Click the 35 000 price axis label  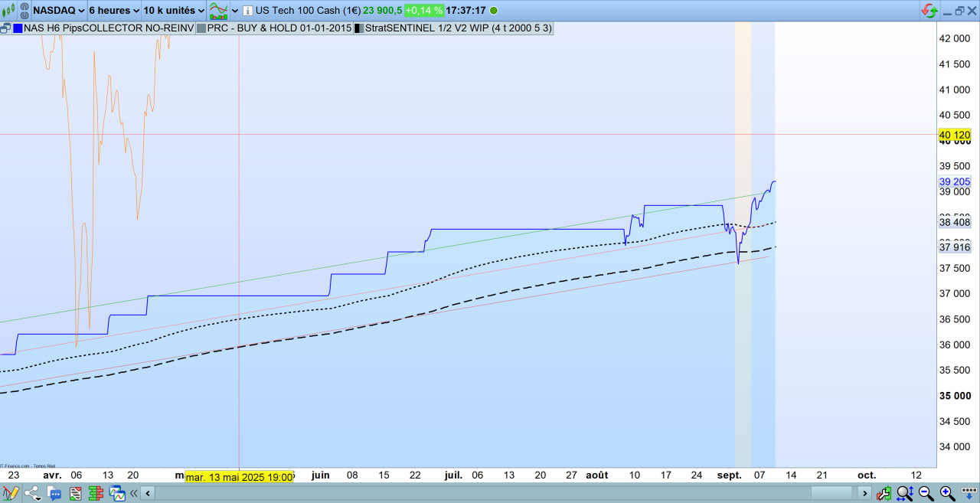coord(954,395)
